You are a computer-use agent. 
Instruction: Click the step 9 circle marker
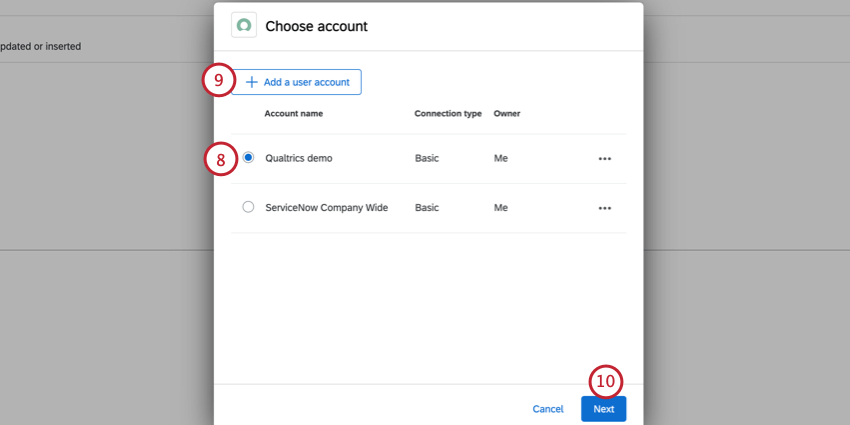coord(218,80)
